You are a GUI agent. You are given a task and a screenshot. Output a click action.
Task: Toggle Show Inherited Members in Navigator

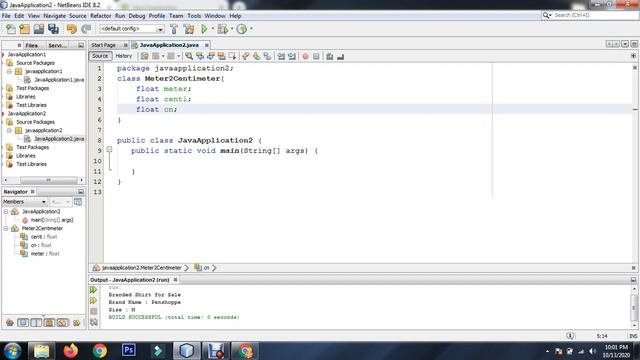10,323
